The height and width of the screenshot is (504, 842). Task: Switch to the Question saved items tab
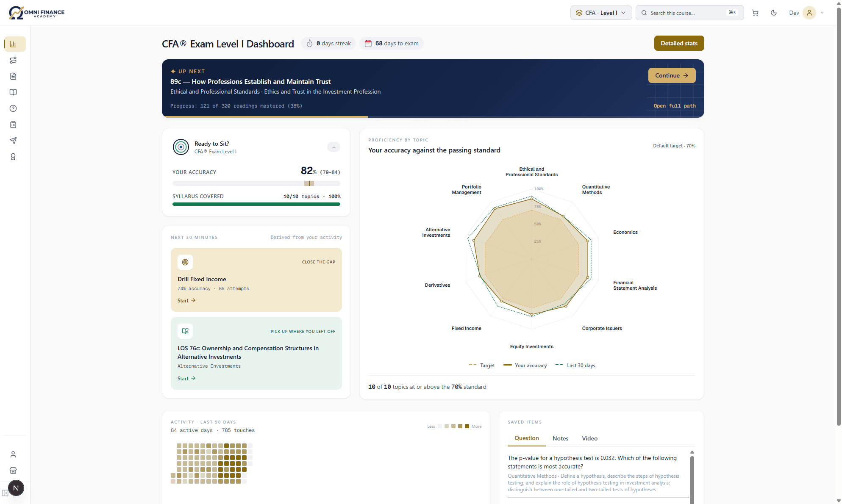click(527, 438)
